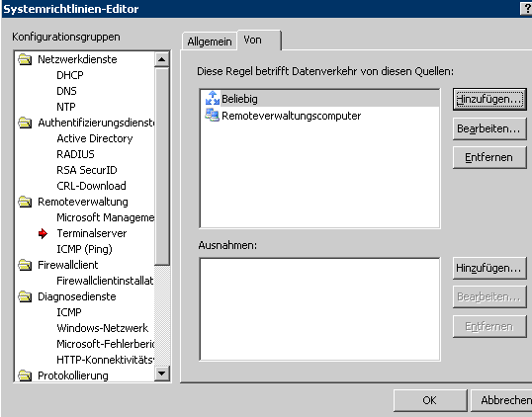Screen dimensions: 532x417
Task: Click inside the empty Ausnahmen list box
Action: [x=320, y=309]
